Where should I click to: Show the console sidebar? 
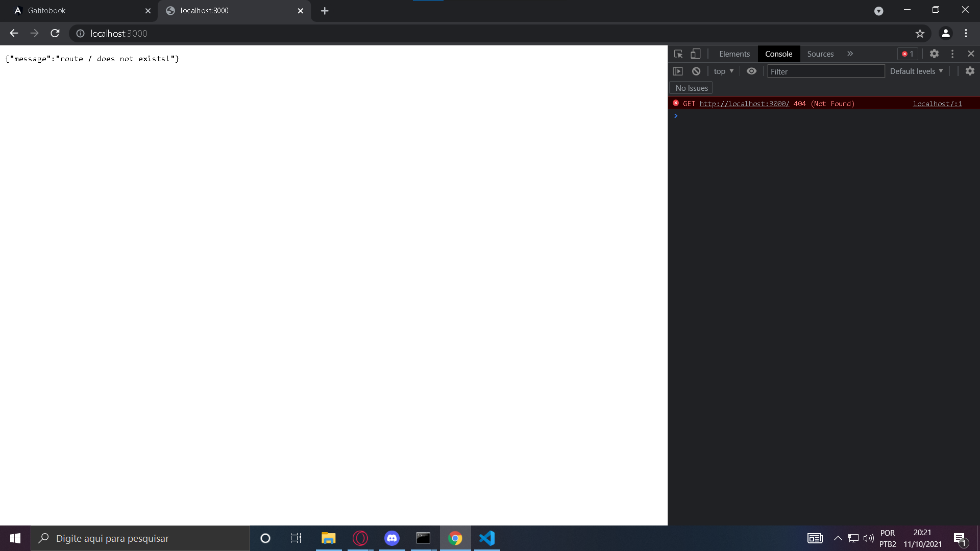678,71
